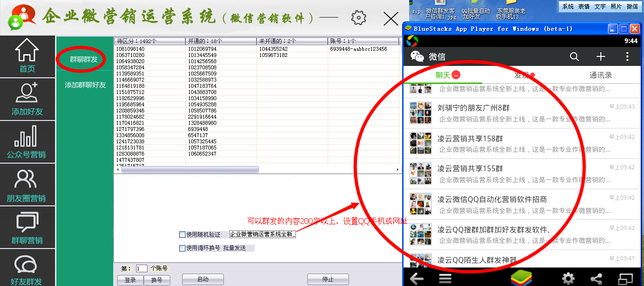Focus the message content input field

[262, 234]
